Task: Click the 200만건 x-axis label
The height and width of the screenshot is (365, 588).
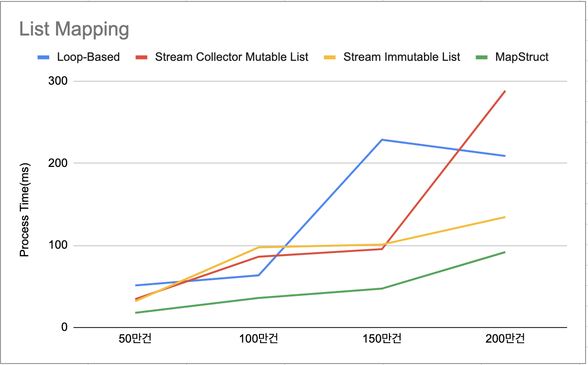Action: (505, 339)
